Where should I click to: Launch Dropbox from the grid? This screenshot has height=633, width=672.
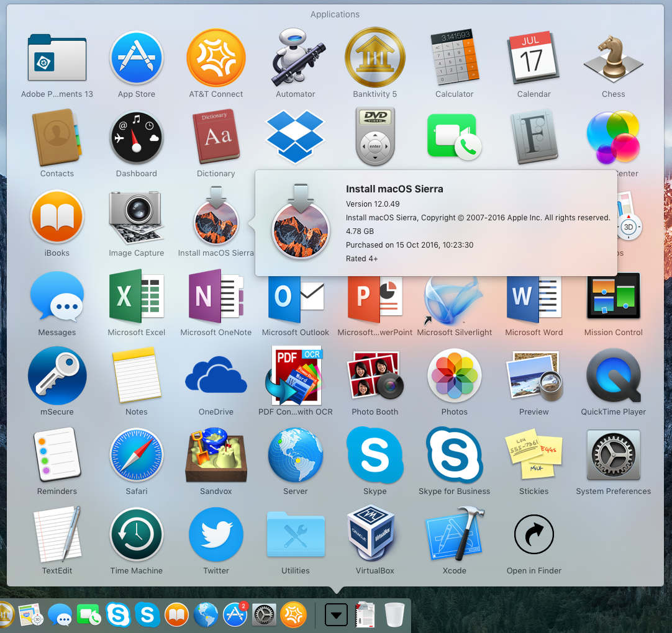[x=295, y=136]
